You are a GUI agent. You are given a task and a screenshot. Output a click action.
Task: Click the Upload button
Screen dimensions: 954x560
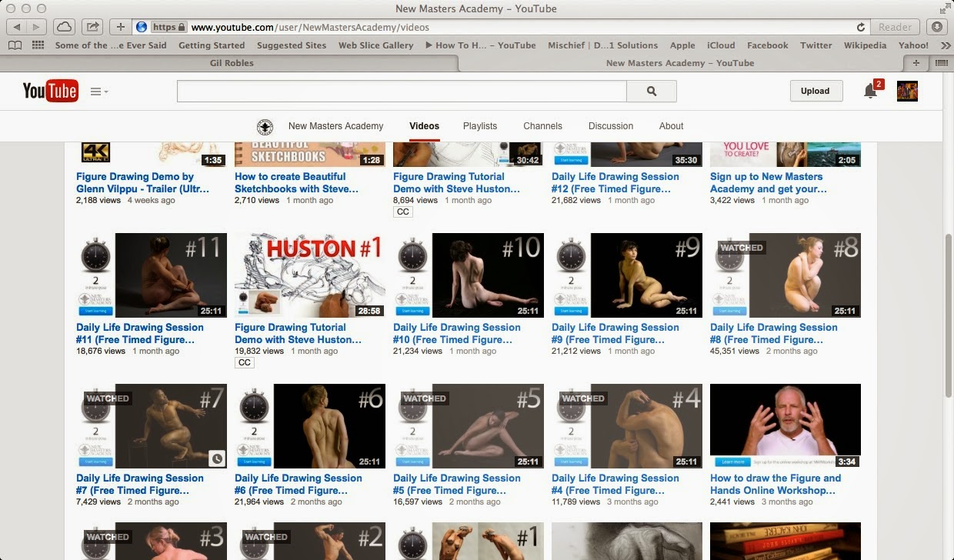click(815, 91)
